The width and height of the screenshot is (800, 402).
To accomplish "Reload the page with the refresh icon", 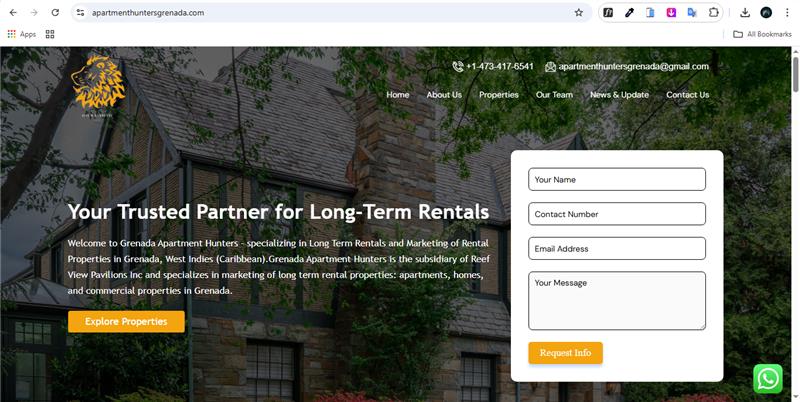I will pyautogui.click(x=55, y=13).
